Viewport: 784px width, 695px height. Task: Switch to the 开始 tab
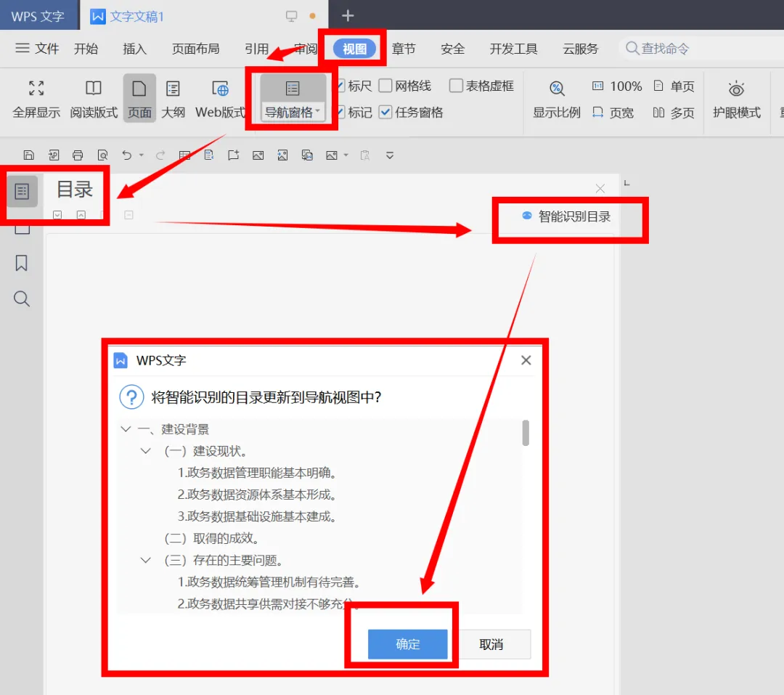(86, 49)
